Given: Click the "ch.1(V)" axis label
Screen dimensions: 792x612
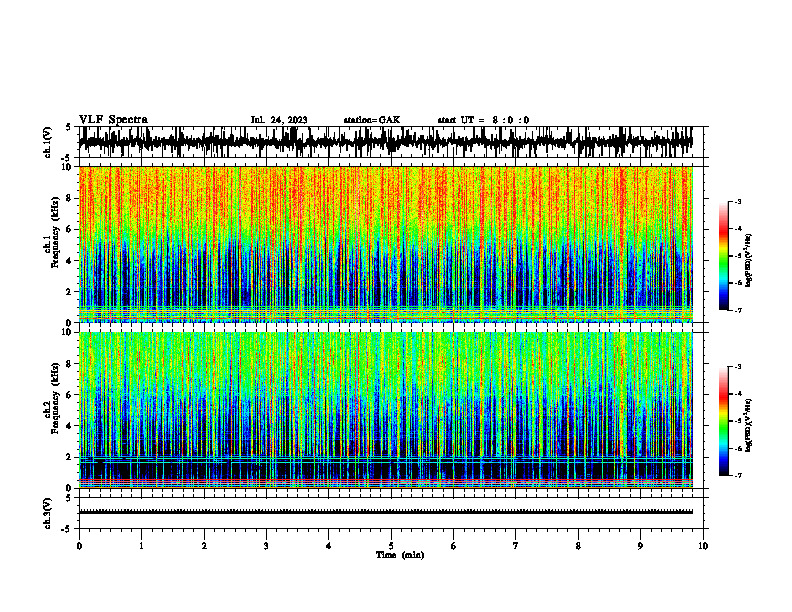Looking at the screenshot, I should point(48,142).
